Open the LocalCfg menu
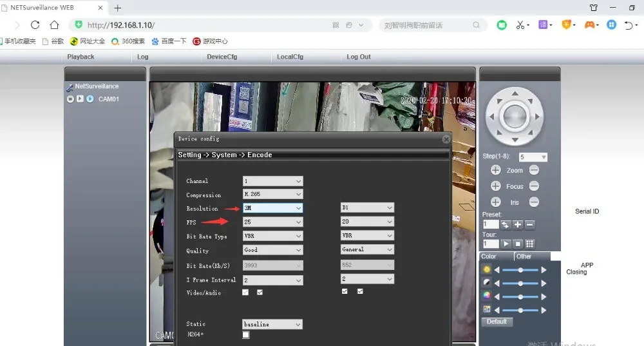 pyautogui.click(x=290, y=57)
